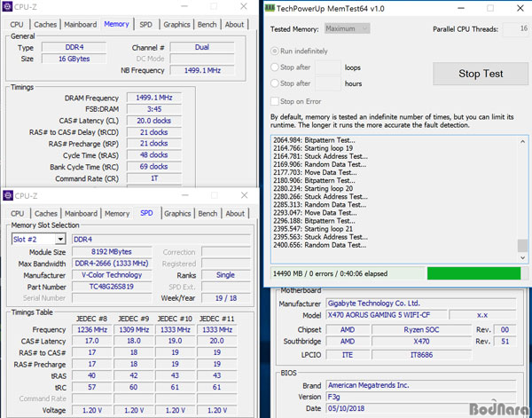Click Stop after hours input field

(328, 83)
